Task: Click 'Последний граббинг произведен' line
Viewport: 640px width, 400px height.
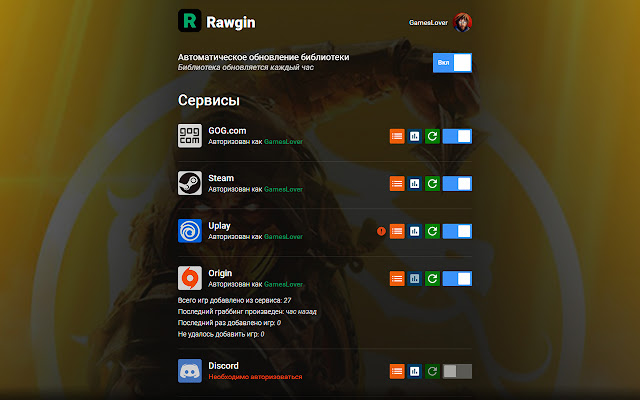Action: pyautogui.click(x=247, y=311)
